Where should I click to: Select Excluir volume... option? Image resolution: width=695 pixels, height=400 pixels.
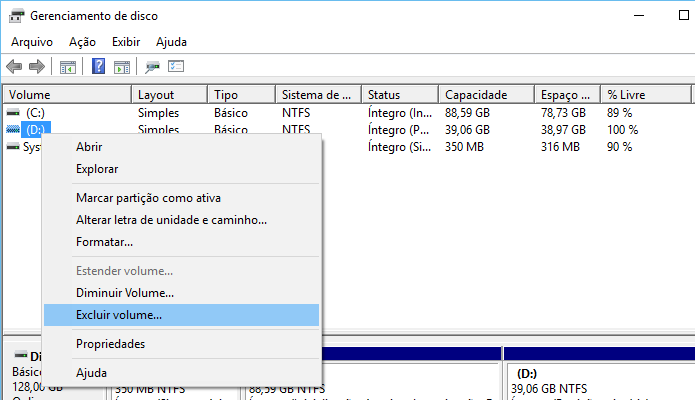click(181, 315)
